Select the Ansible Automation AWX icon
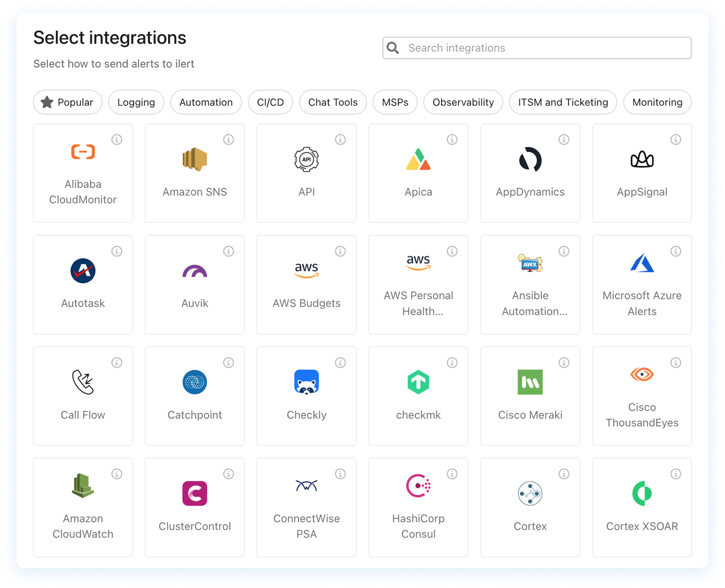This screenshot has width=725, height=588. pos(530,263)
